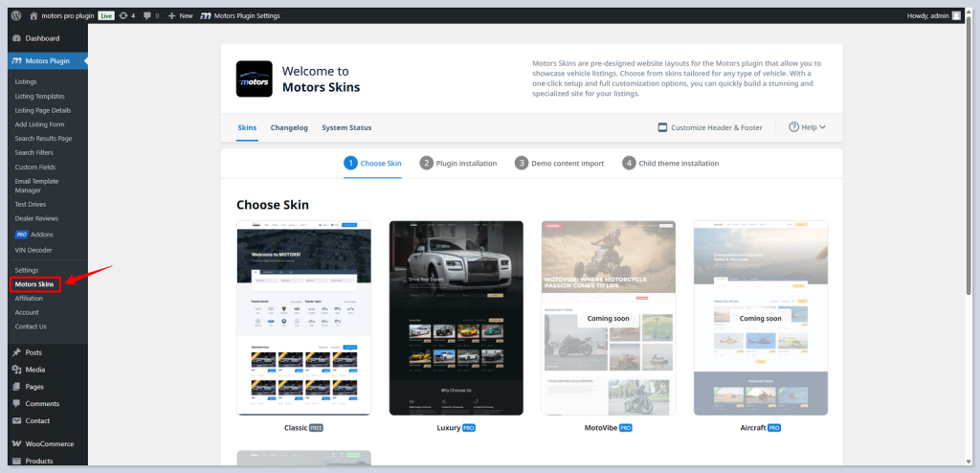Click the admin user avatar
Image resolution: width=980 pixels, height=473 pixels.
pyautogui.click(x=956, y=15)
